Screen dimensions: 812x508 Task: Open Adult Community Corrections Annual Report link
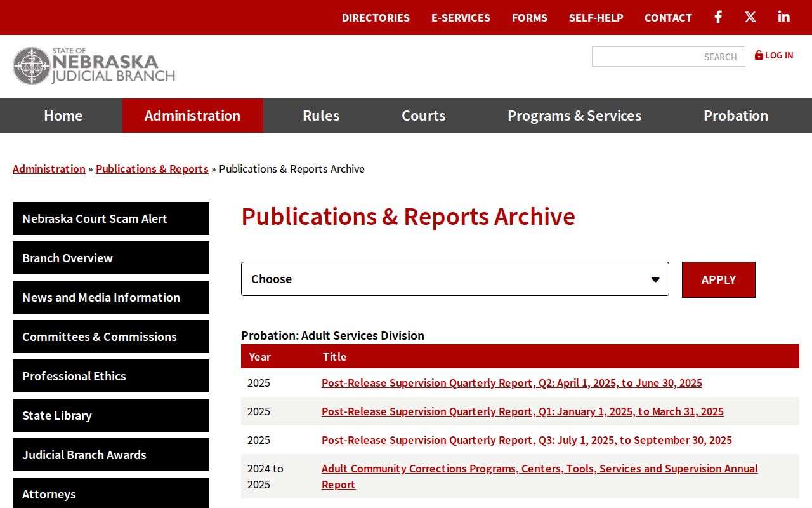click(540, 476)
